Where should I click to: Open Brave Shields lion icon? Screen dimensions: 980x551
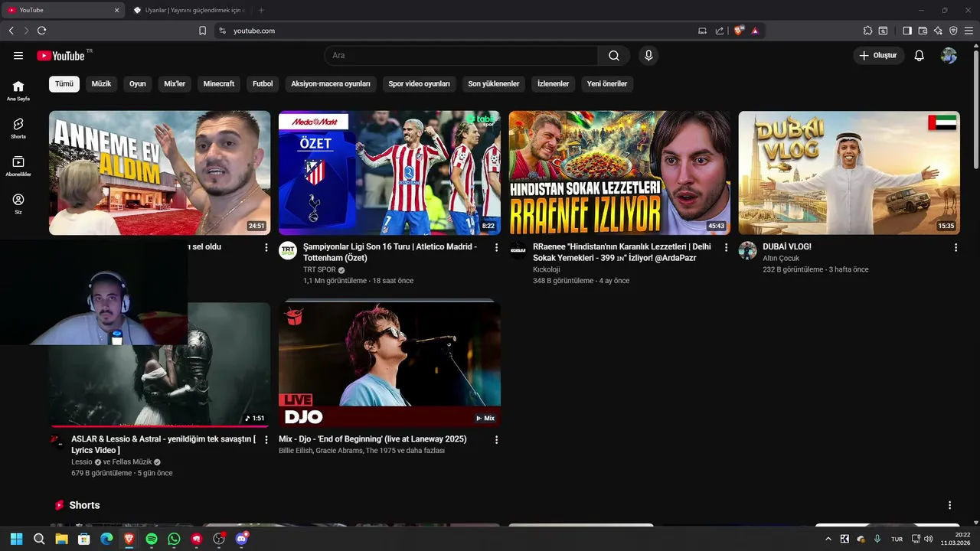tap(738, 31)
